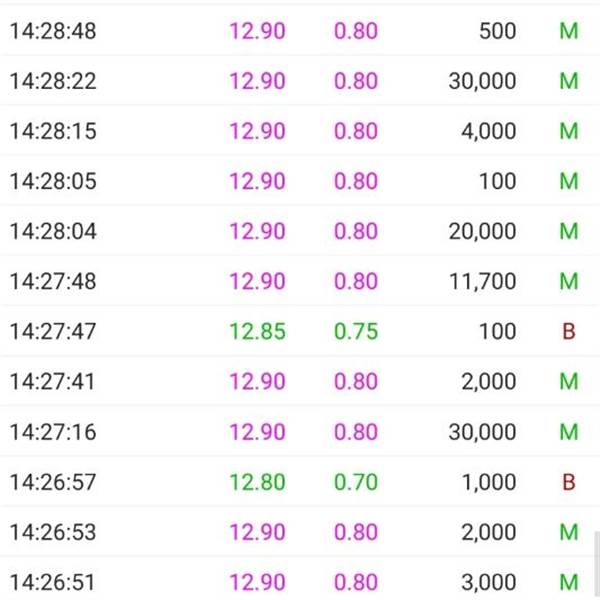Tap the B marker on 14:26:57 row
Viewport: 600px width, 600px height.
pyautogui.click(x=569, y=482)
